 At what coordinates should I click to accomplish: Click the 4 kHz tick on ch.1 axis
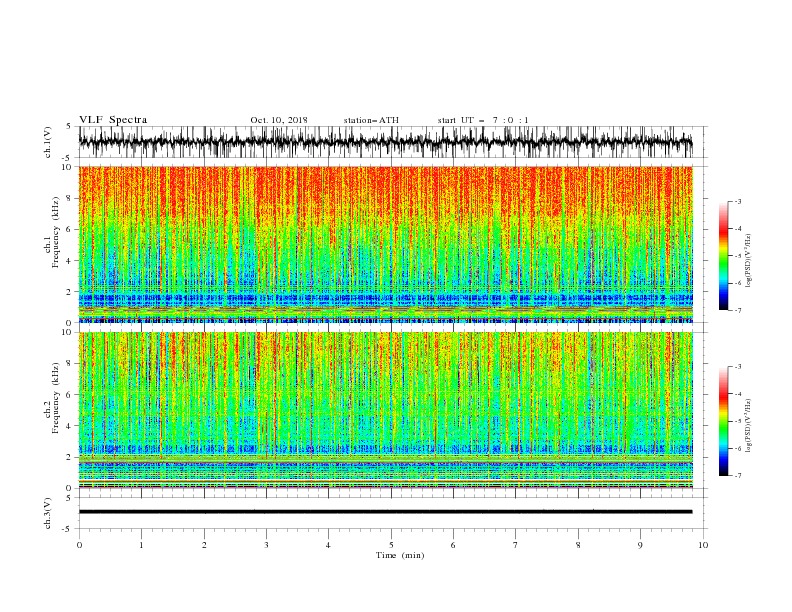pyautogui.click(x=70, y=261)
